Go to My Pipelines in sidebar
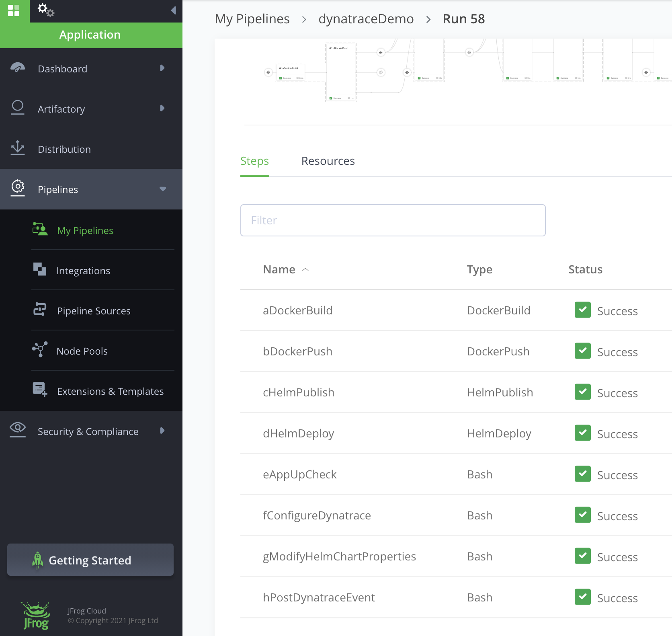 (x=85, y=230)
